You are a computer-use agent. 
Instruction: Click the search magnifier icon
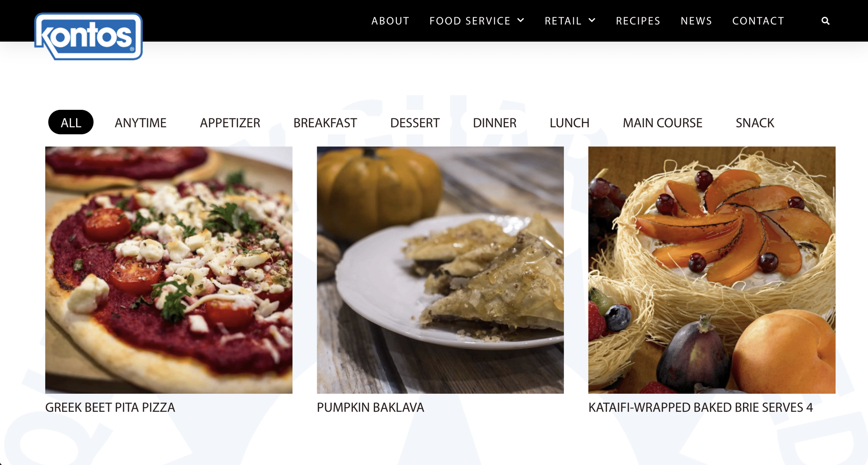point(825,21)
